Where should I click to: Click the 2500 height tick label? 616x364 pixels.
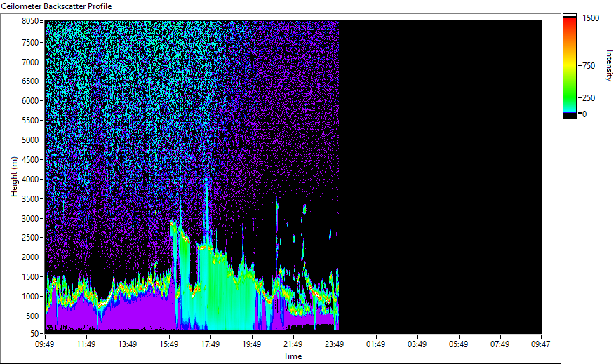(30, 238)
